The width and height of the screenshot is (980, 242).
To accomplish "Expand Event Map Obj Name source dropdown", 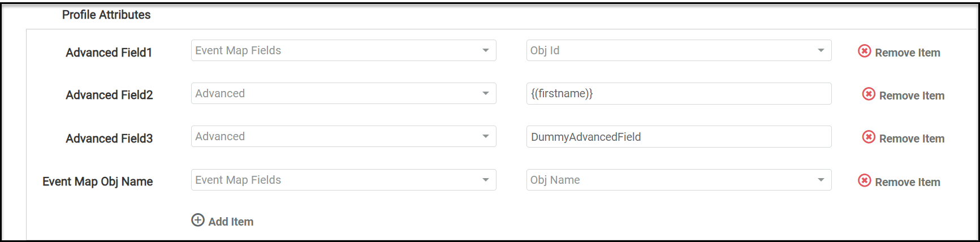I will click(343, 180).
